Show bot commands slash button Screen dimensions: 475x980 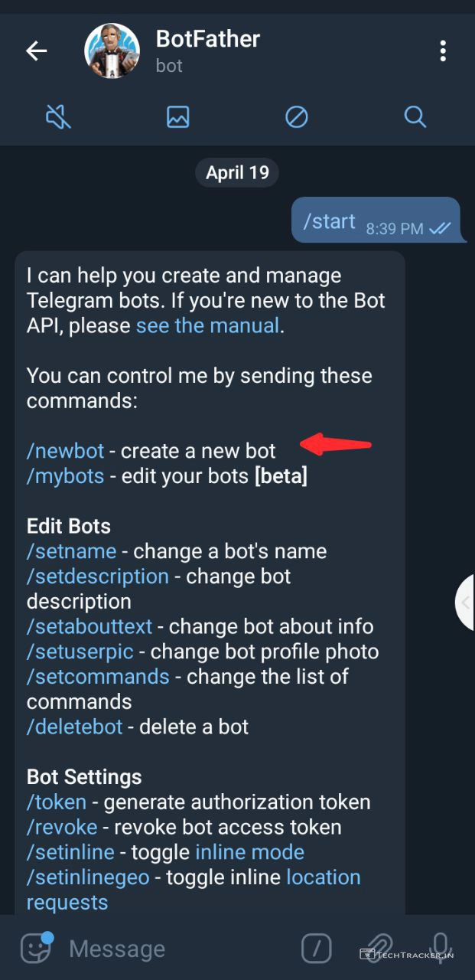coord(317,949)
